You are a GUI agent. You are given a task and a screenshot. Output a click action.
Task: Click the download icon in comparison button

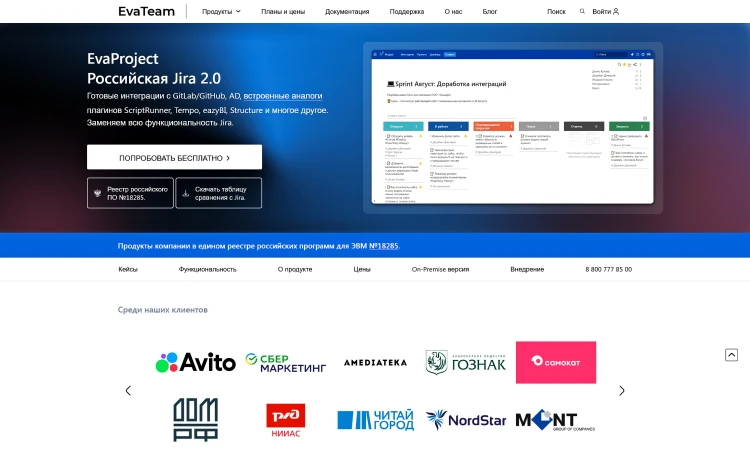click(x=186, y=194)
